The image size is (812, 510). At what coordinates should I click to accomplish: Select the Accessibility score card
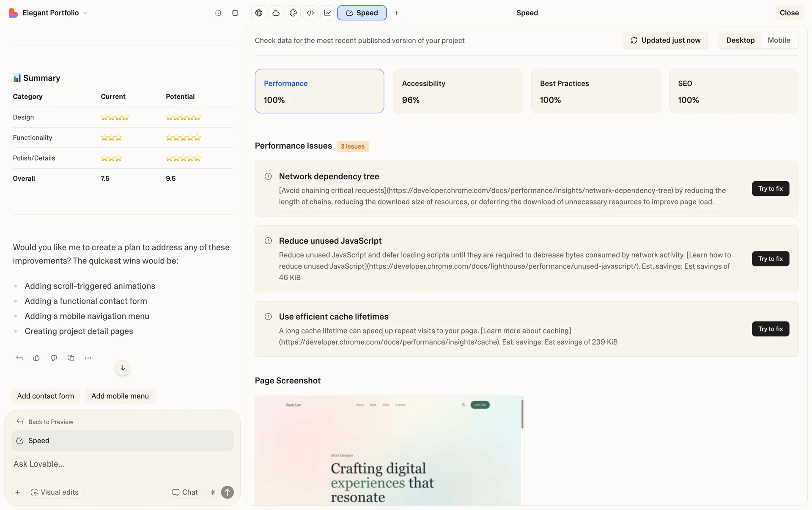tap(457, 91)
